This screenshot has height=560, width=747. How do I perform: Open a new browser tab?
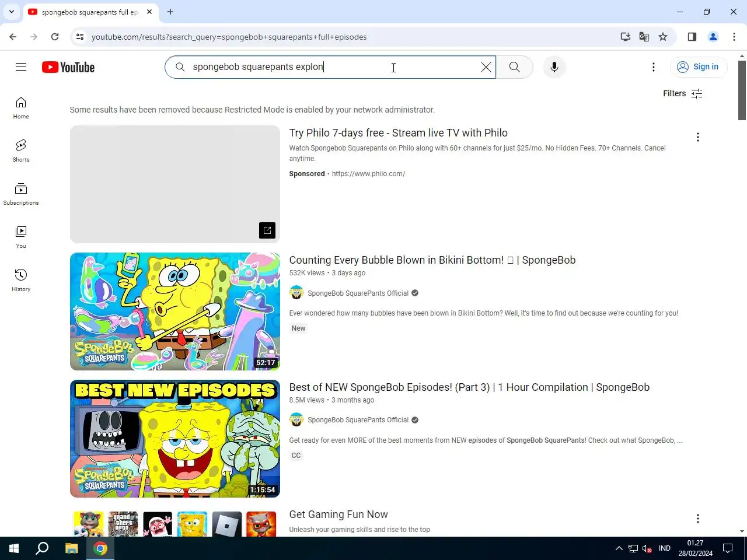tap(170, 12)
